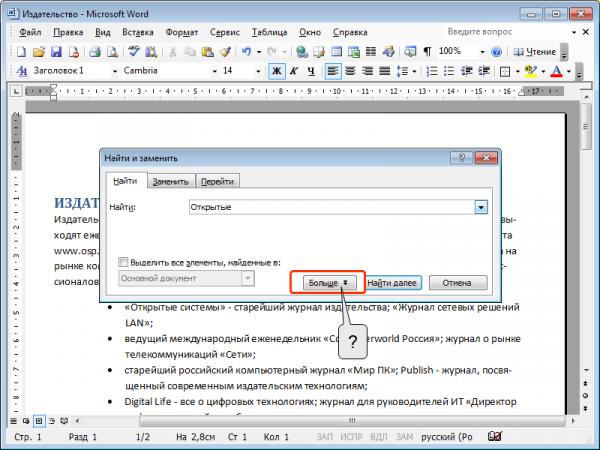Click the Больше button

(x=329, y=283)
